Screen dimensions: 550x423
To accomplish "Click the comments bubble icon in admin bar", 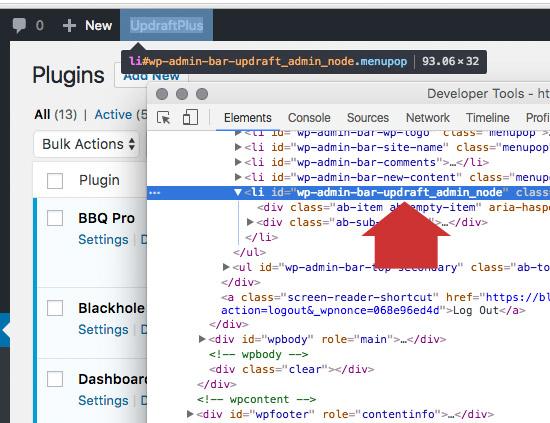I will [19, 26].
